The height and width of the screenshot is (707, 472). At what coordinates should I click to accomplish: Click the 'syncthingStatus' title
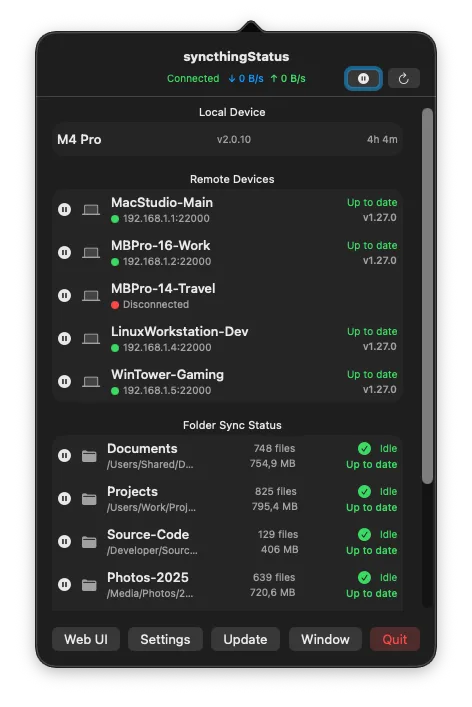[236, 57]
